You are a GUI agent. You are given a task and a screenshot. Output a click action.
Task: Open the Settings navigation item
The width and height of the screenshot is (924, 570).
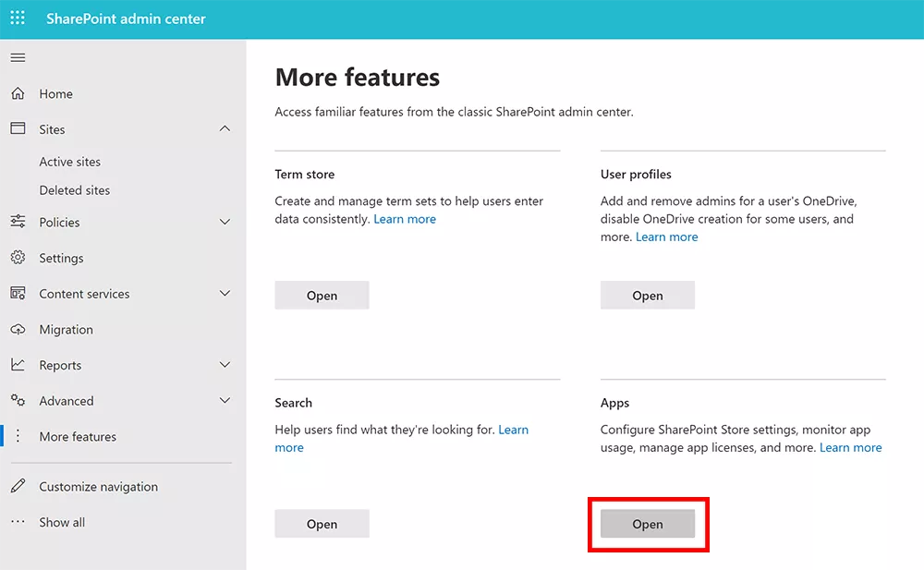tap(61, 258)
